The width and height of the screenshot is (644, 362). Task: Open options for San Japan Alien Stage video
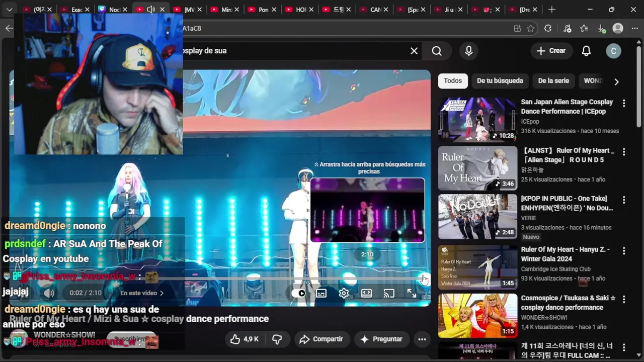pyautogui.click(x=624, y=103)
